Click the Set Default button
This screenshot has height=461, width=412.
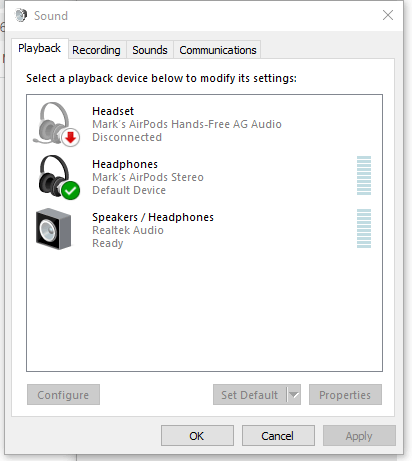[250, 395]
